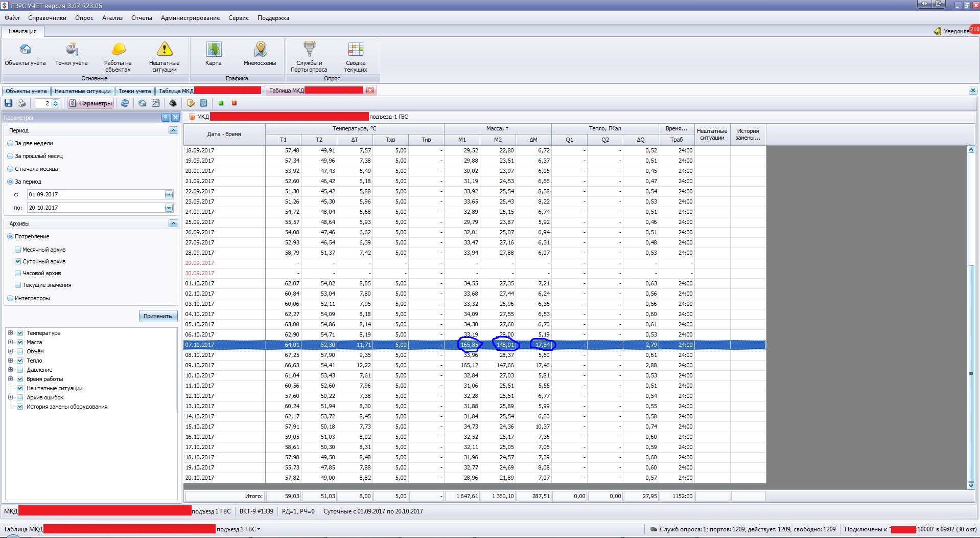Untick the Суточный архив checkbox
Image resolution: width=980 pixels, height=538 pixels.
[x=18, y=261]
